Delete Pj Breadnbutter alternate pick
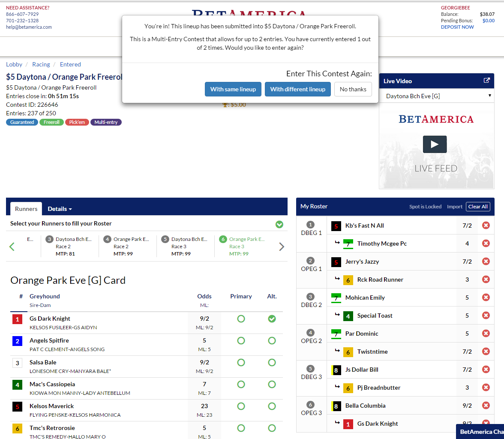The width and height of the screenshot is (504, 439). coord(486,388)
